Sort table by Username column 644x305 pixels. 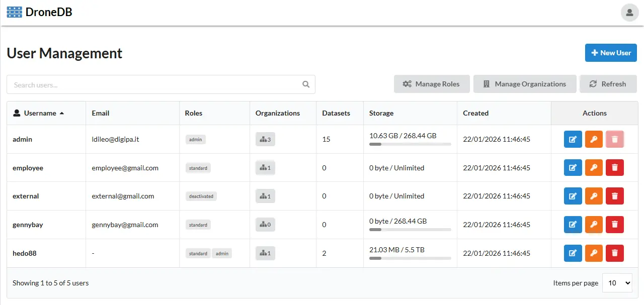coord(40,113)
